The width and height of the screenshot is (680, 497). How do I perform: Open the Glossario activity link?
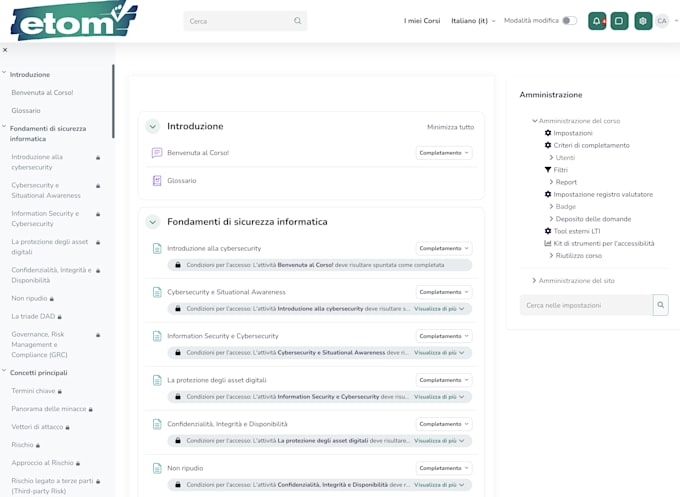[182, 180]
